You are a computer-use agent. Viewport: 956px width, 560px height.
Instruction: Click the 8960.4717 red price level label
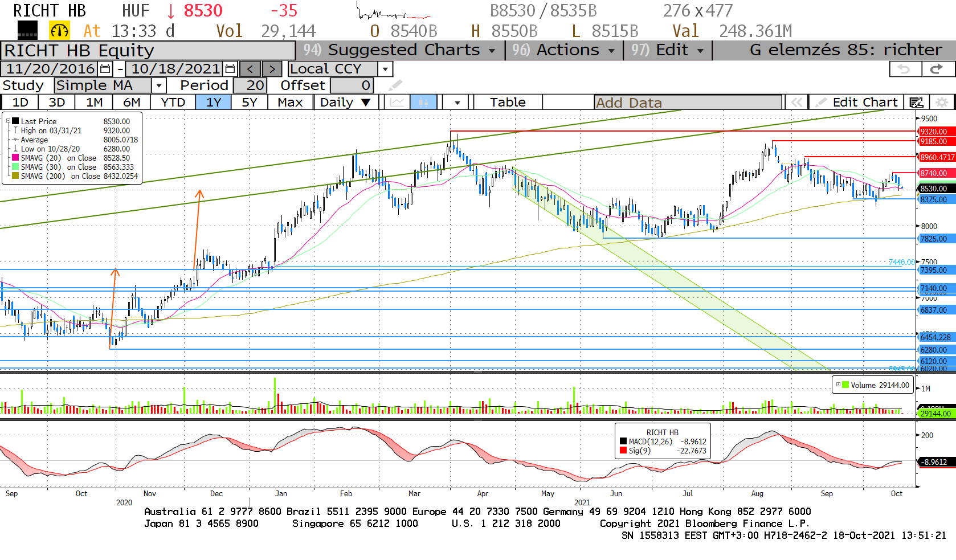pos(937,157)
